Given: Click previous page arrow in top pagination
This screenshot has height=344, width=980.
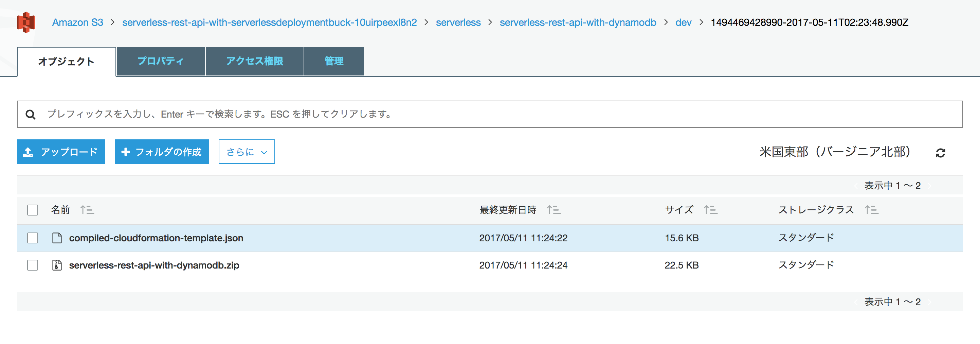Looking at the screenshot, I should [856, 186].
